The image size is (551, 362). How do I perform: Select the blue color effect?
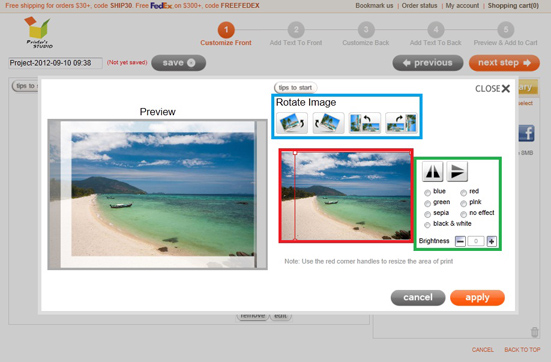pyautogui.click(x=427, y=193)
